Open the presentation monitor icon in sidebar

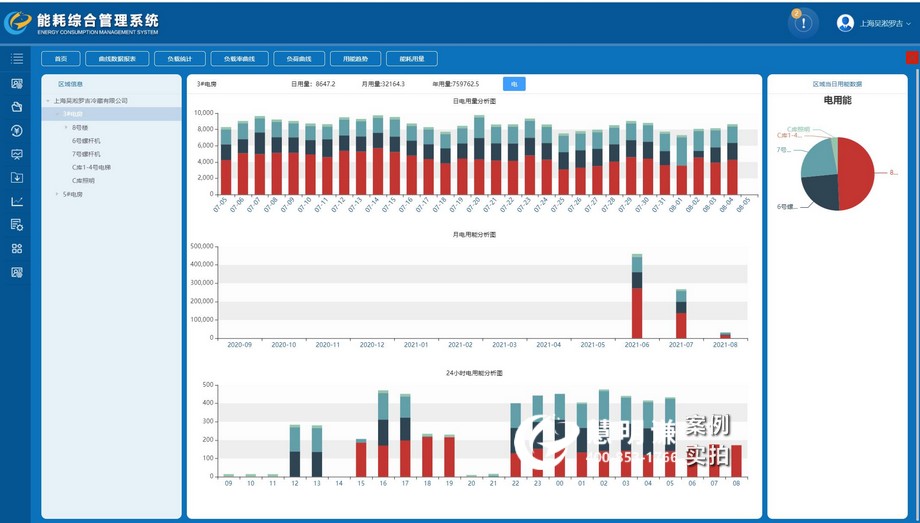click(x=17, y=154)
